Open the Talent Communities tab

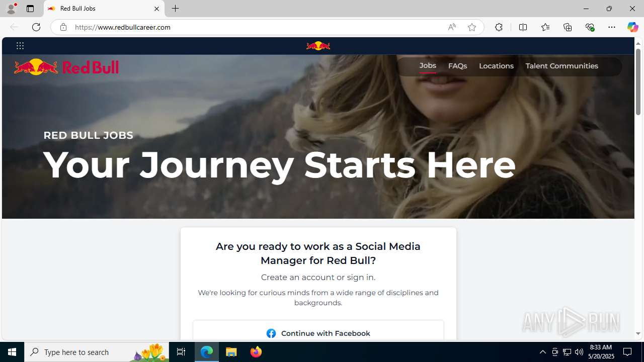coord(561,66)
